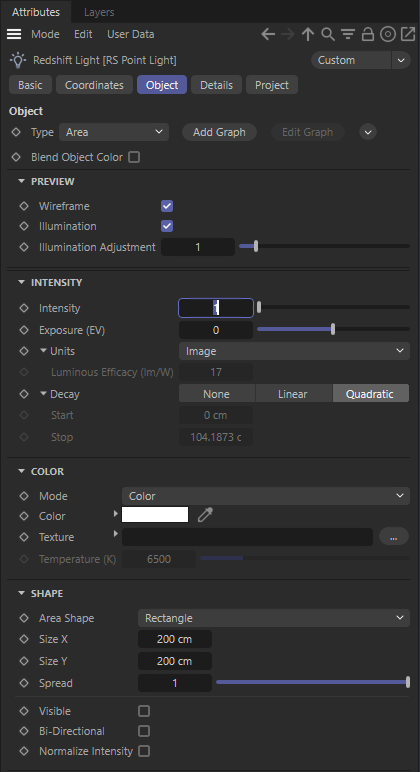Enable the Blend Object Color checkbox
Image resolution: width=420 pixels, height=772 pixels.
coord(134,157)
